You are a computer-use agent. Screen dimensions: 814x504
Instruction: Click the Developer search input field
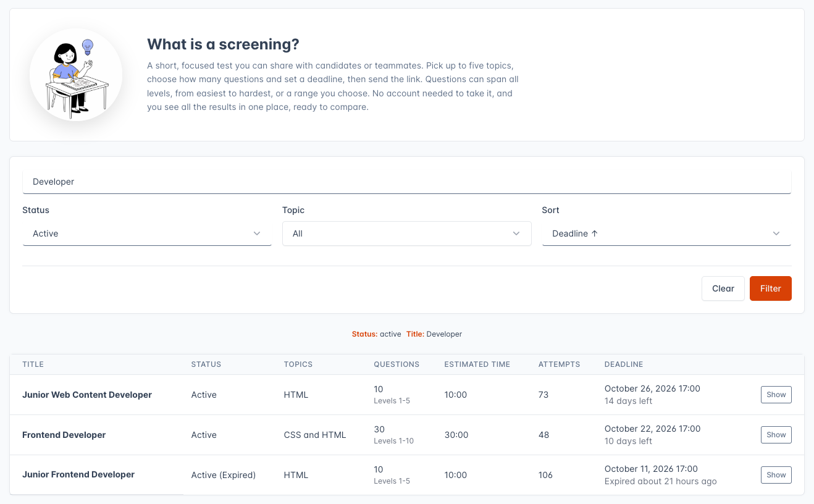(x=407, y=182)
